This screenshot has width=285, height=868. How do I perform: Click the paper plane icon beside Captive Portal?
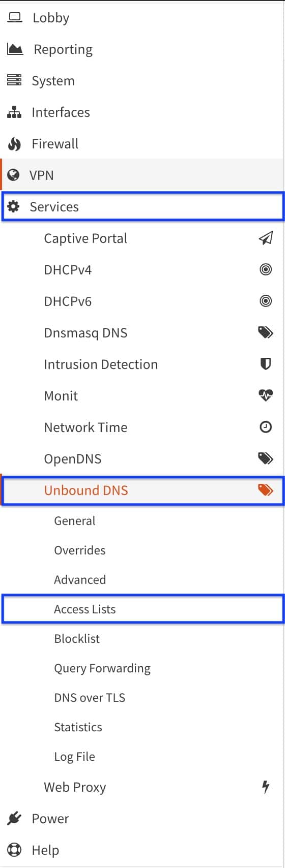pos(266,238)
